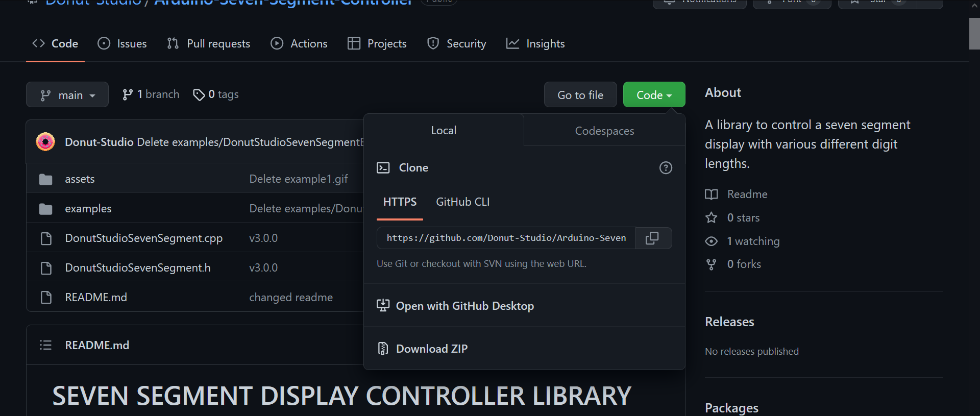Click the DonutStudioSevenSegment.cpp file icon
This screenshot has height=416, width=980.
(46, 238)
